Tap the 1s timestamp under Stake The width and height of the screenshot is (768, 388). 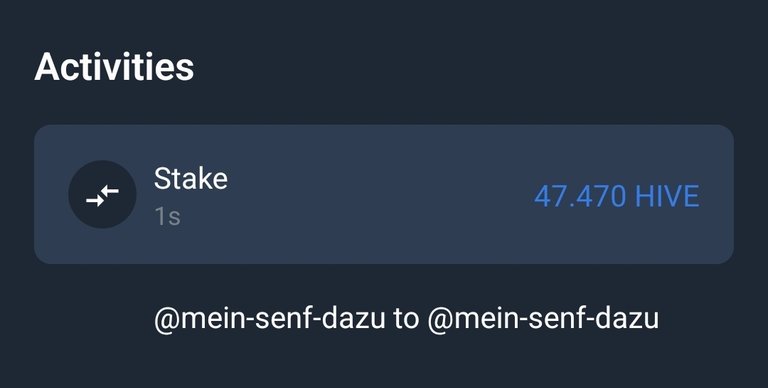[168, 217]
